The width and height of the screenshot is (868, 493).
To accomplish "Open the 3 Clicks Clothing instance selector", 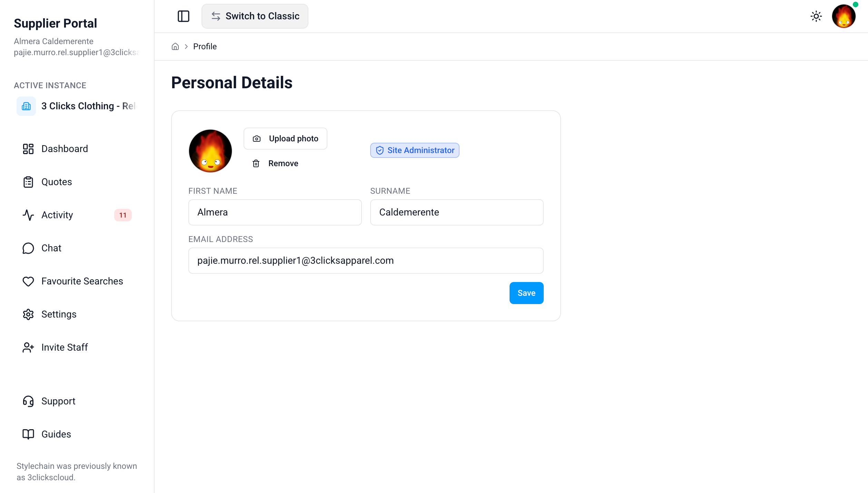I will coord(77,106).
